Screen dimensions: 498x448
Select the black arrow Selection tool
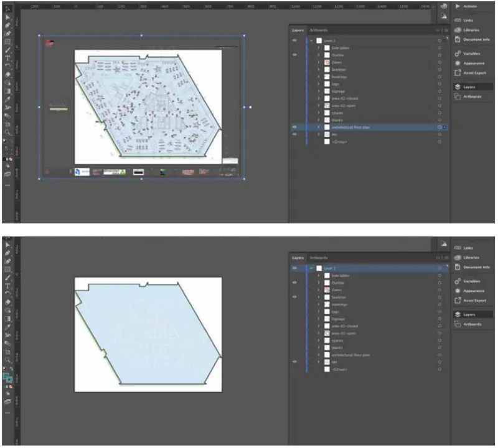pos(7,9)
